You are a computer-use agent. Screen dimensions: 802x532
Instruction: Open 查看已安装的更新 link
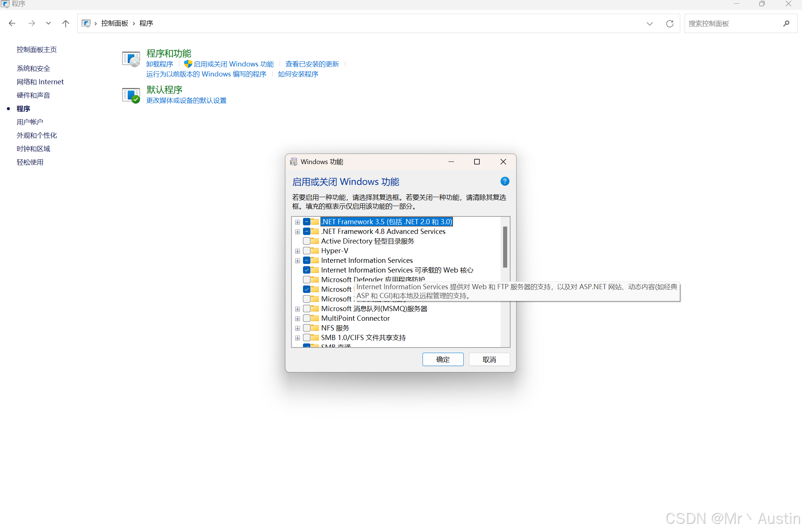312,64
